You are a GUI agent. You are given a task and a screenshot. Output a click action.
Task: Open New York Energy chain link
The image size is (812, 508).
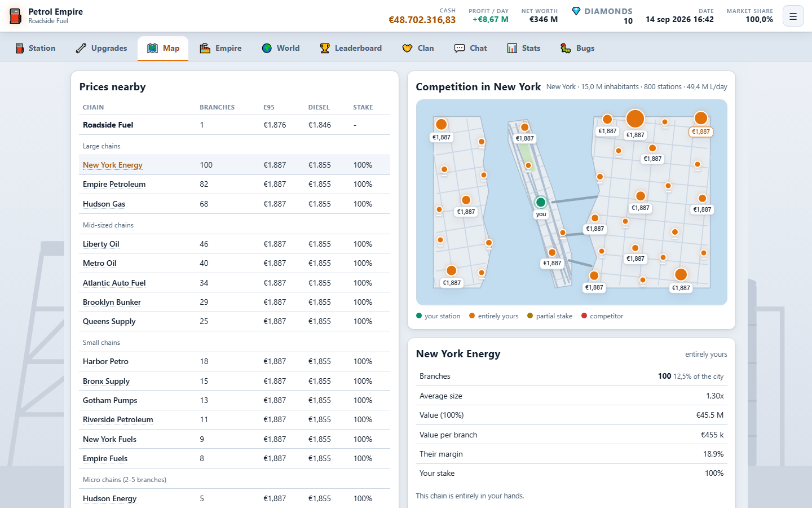[112, 165]
